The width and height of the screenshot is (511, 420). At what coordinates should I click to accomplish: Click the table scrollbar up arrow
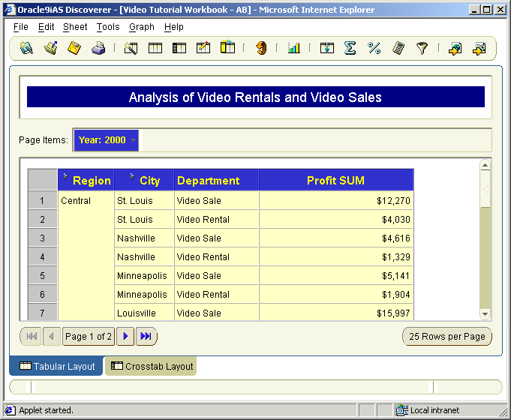click(x=485, y=166)
